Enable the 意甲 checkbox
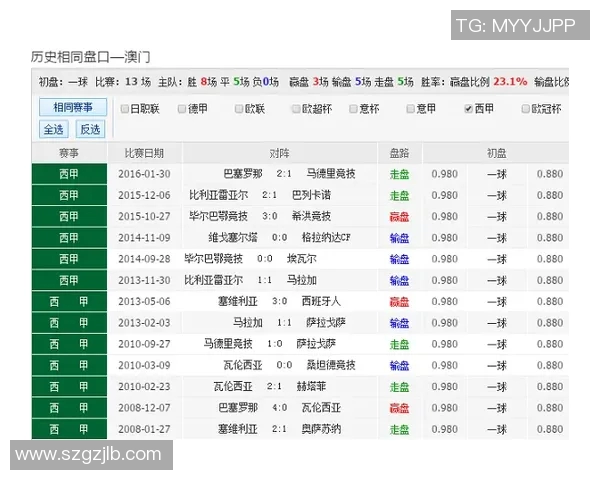 pyautogui.click(x=410, y=108)
